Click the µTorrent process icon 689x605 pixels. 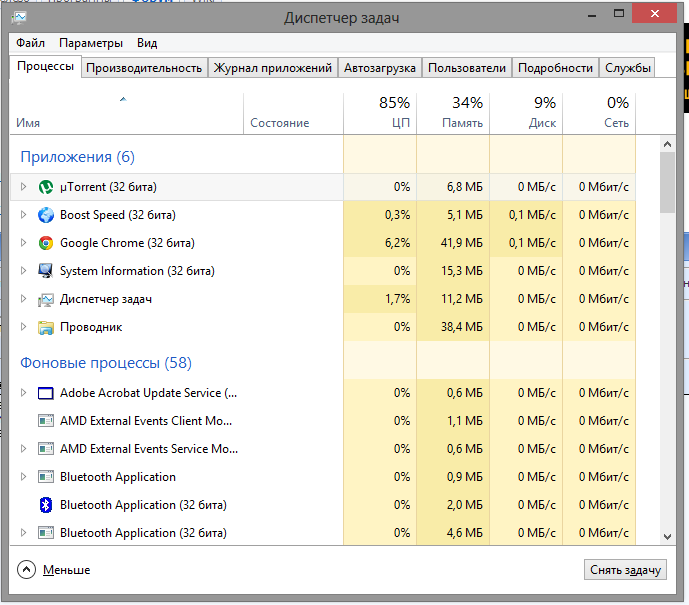click(x=45, y=187)
